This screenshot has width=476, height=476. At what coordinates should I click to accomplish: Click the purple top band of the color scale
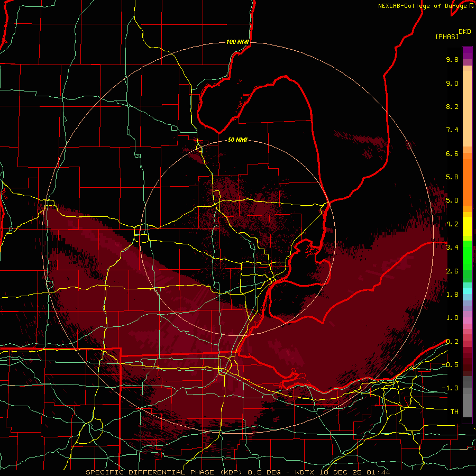coord(467,53)
